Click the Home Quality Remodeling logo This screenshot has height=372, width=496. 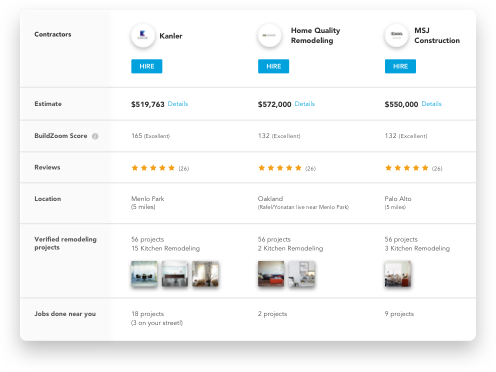click(x=269, y=35)
